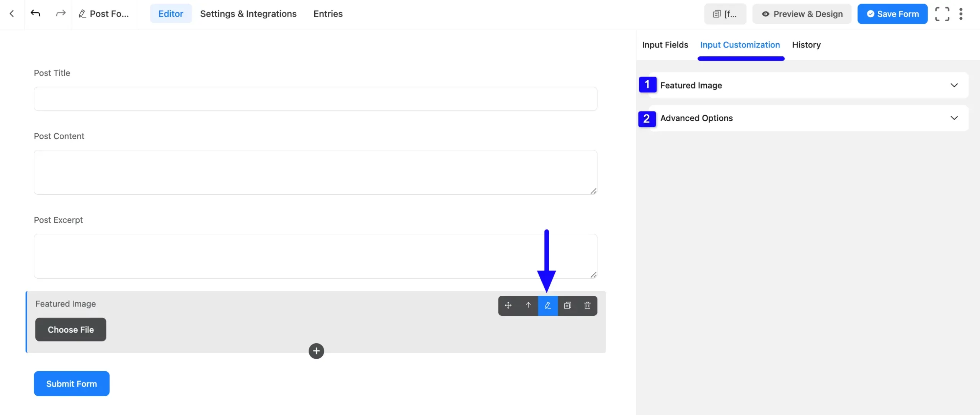Focus the Post Excerpt textarea
This screenshot has width=980, height=415.
coord(315,256)
